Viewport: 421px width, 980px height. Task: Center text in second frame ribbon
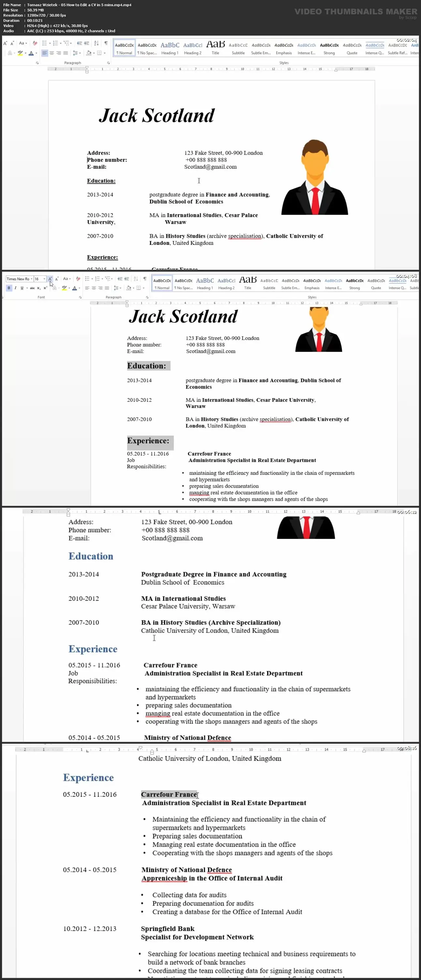(94, 288)
